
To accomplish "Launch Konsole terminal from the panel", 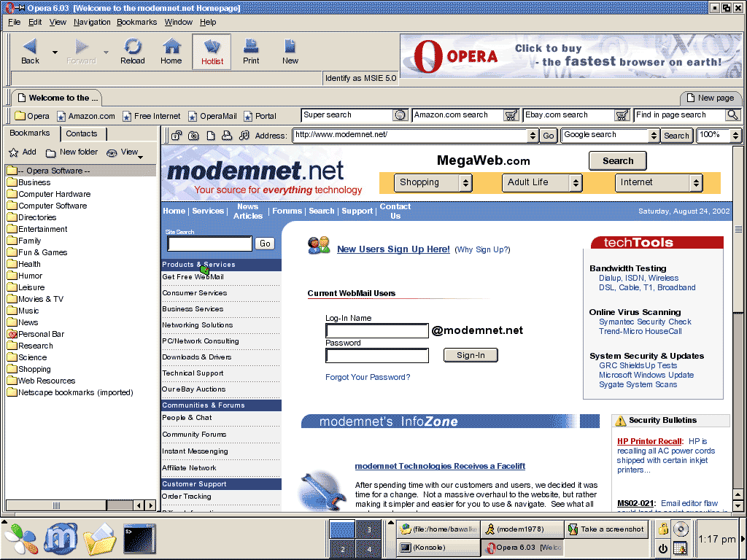I will coord(139,540).
